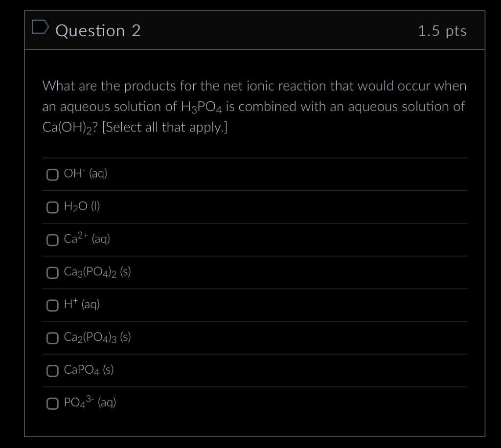Click the 'CaPO₄ (s)' answer label text
The image size is (501, 448).
[x=89, y=370]
